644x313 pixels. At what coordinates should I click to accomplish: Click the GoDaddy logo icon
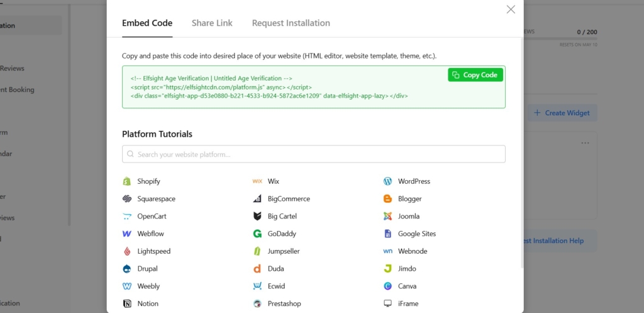tap(257, 234)
